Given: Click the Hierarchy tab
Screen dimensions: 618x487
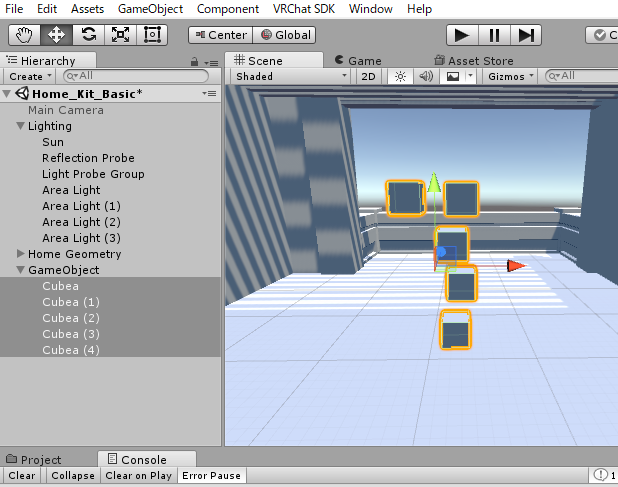Looking at the screenshot, I should click(48, 60).
